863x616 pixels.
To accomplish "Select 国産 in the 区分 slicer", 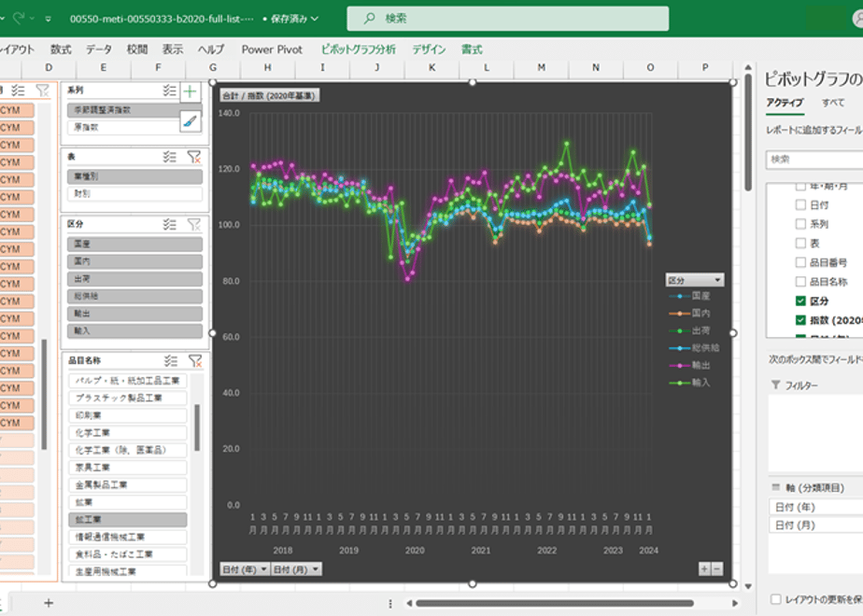I will tap(134, 244).
